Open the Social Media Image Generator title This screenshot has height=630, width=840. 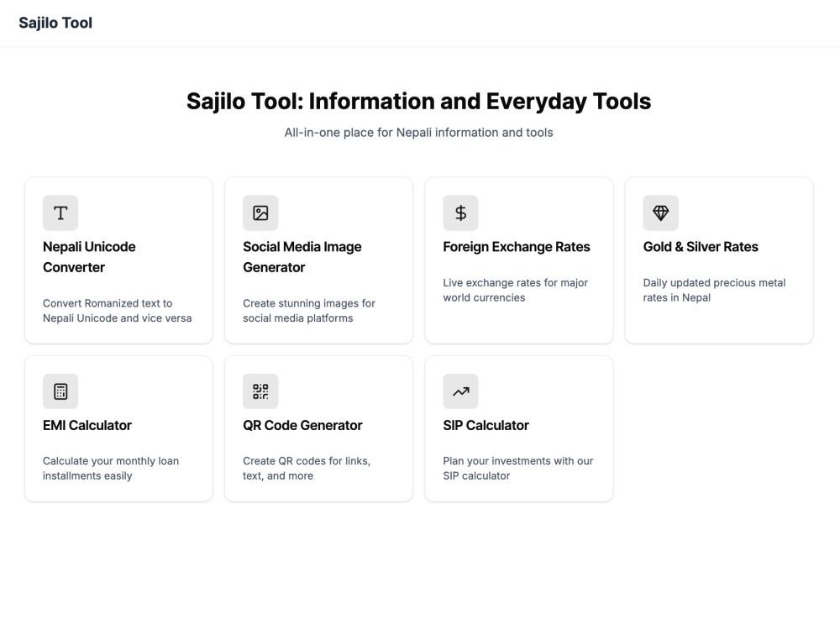click(x=302, y=257)
